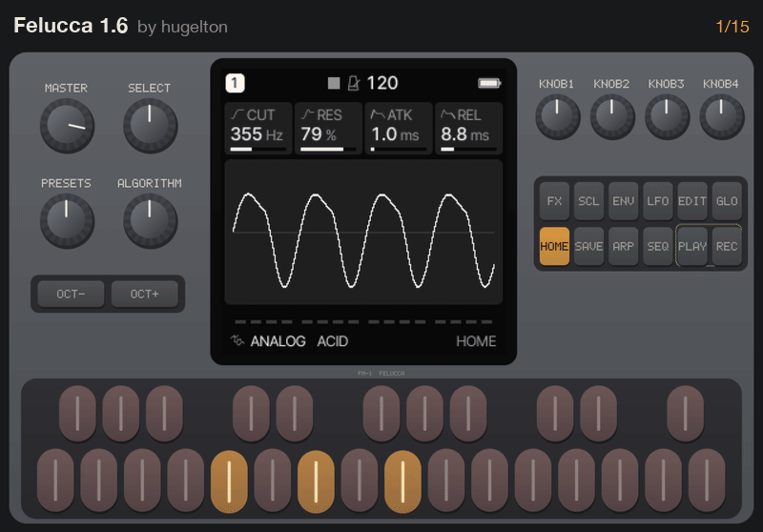Select the CUT 355 Hz parameter cell
The height and width of the screenshot is (532, 763).
tap(258, 129)
